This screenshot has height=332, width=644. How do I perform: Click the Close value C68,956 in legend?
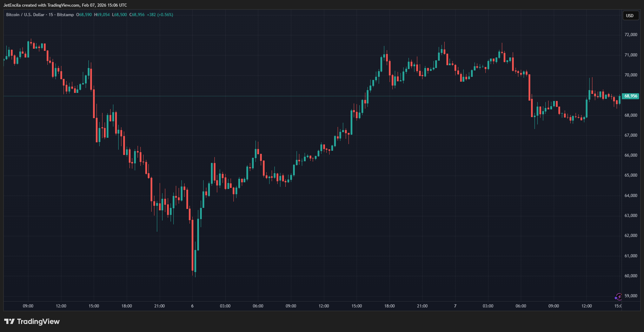click(137, 15)
